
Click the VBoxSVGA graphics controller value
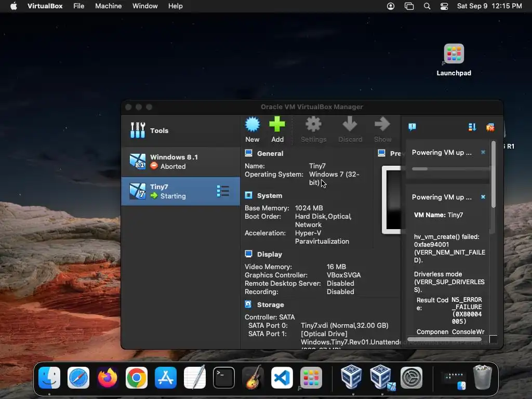[343, 275]
